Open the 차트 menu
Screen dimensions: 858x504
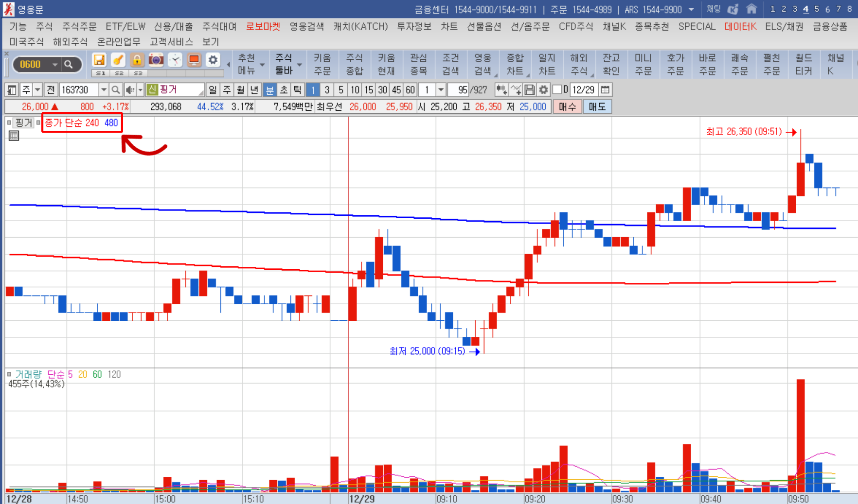(x=449, y=26)
